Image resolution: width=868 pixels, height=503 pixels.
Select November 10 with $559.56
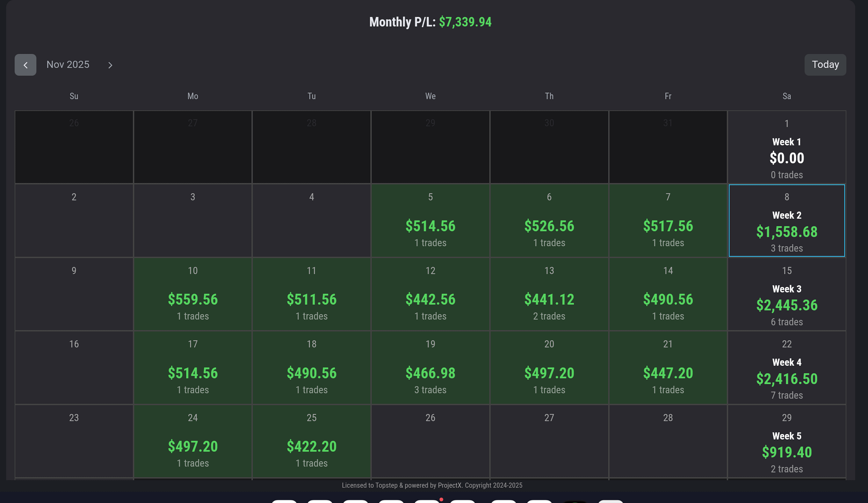pos(193,294)
